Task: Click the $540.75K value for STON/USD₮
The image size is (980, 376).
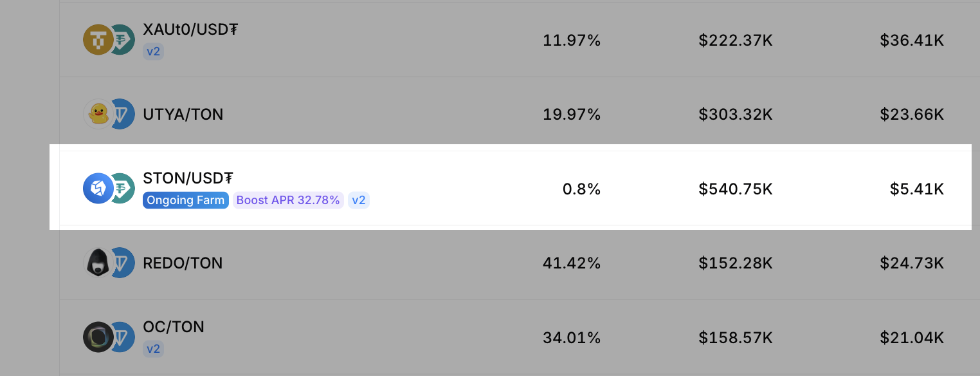Action: [x=736, y=189]
